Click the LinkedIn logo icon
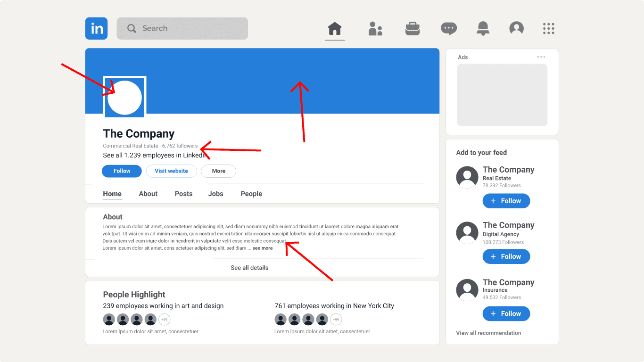Screen dimensions: 644x362 96,28
